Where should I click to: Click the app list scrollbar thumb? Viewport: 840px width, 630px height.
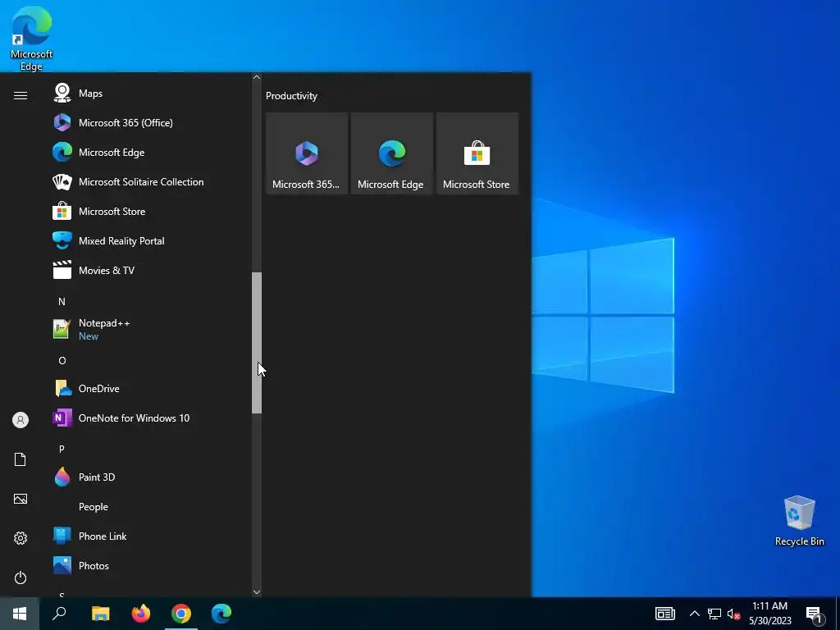[x=257, y=343]
